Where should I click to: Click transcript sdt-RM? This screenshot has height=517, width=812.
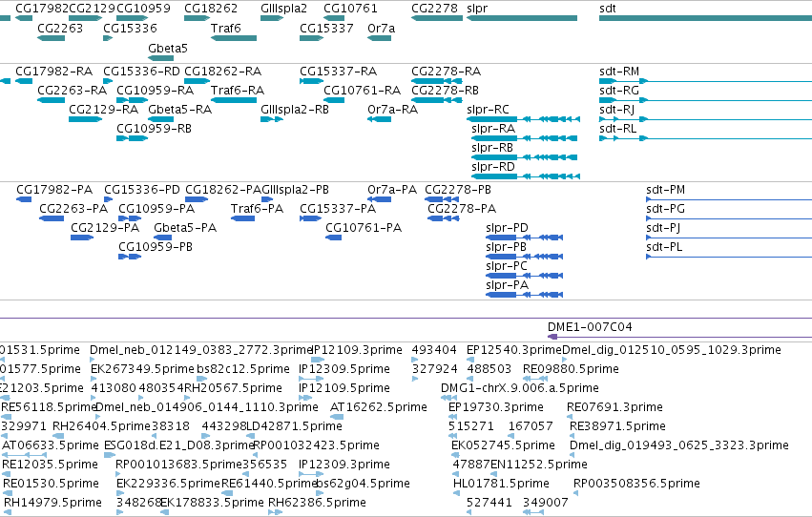pos(705,81)
